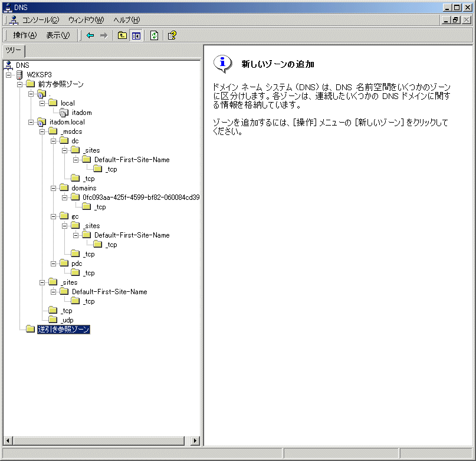Click the DNS root icon in the tree
Image resolution: width=476 pixels, height=461 pixels.
(9, 65)
